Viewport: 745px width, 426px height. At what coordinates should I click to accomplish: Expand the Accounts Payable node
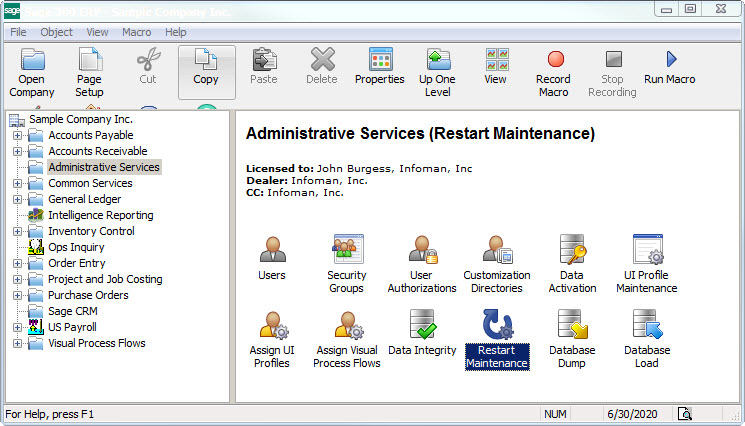pyautogui.click(x=18, y=135)
